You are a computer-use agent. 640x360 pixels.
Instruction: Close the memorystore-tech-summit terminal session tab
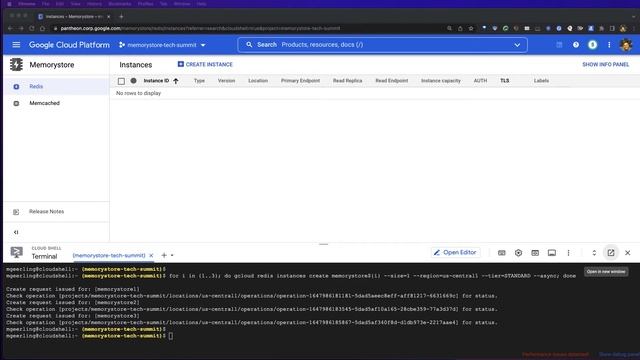click(x=151, y=256)
